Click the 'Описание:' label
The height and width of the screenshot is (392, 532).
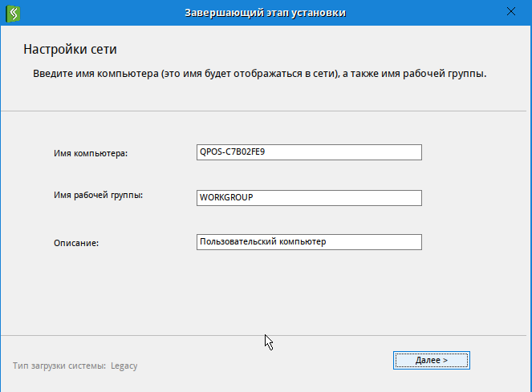(76, 242)
